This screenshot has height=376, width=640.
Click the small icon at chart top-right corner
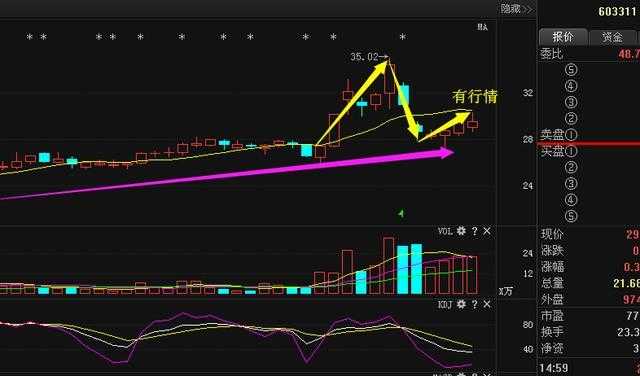tap(483, 27)
